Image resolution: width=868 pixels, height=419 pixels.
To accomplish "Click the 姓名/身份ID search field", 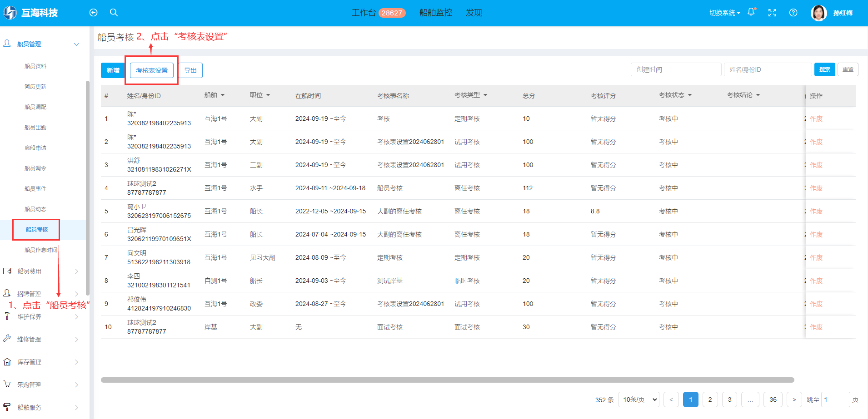I will [768, 69].
